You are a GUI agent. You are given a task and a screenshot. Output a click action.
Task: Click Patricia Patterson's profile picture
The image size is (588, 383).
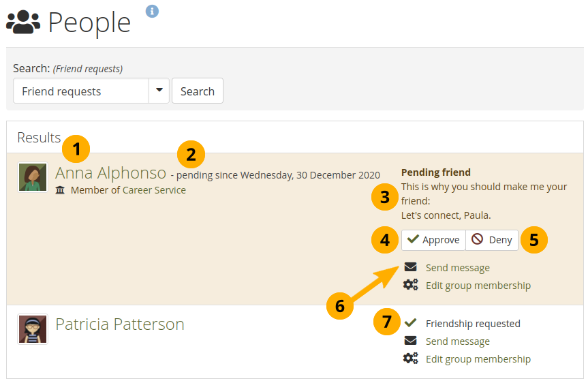pyautogui.click(x=33, y=329)
